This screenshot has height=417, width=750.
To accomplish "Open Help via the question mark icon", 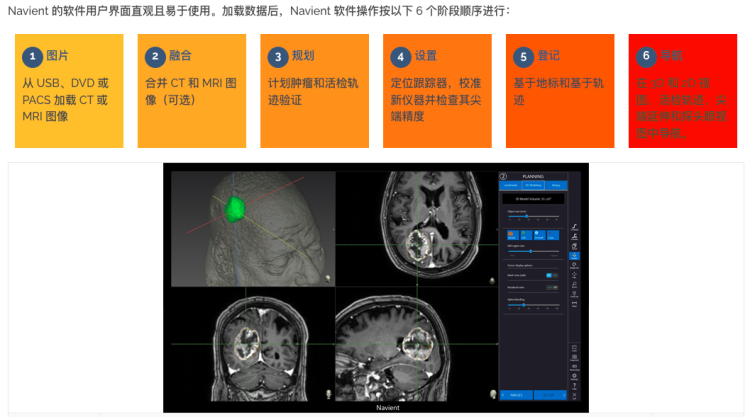I will pyautogui.click(x=574, y=385).
